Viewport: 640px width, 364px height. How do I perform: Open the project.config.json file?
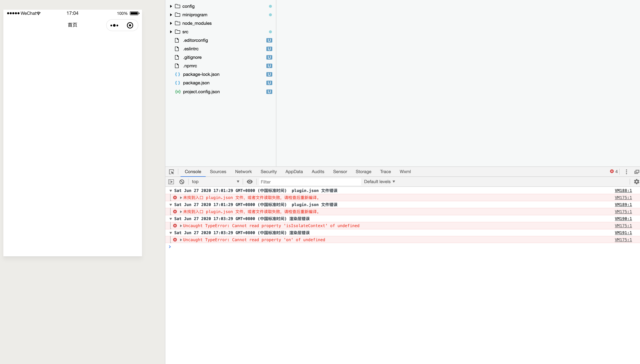point(201,92)
